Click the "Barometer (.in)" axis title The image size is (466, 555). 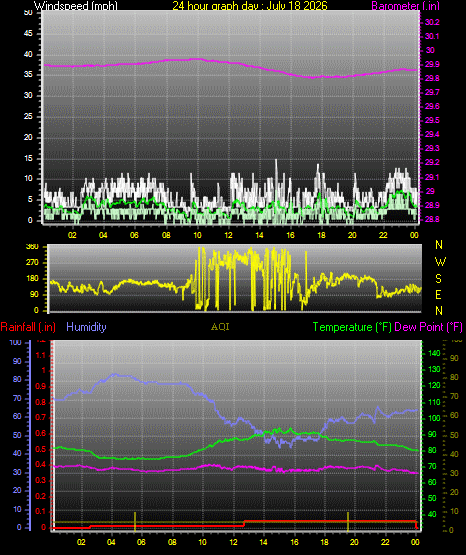[405, 6]
